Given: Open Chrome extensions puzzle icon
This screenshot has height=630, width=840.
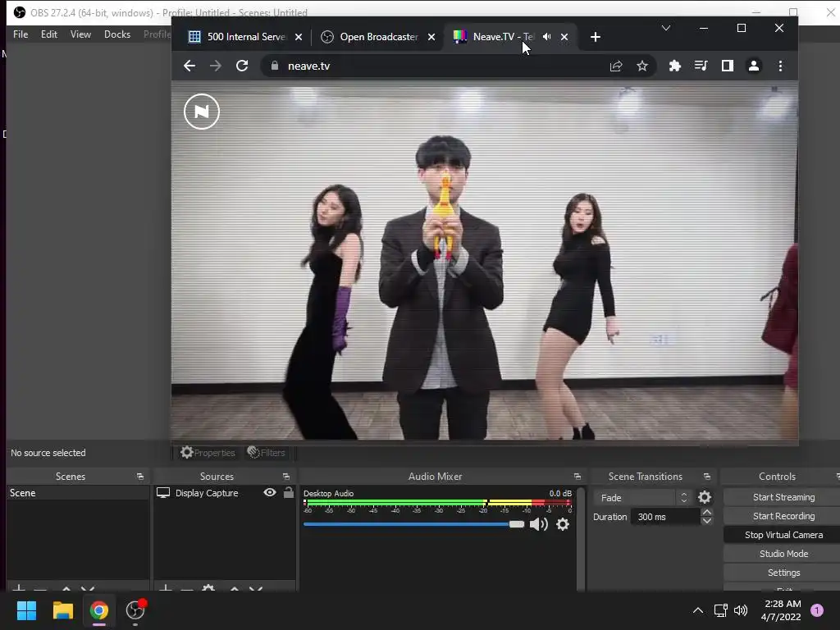Looking at the screenshot, I should tap(674, 66).
